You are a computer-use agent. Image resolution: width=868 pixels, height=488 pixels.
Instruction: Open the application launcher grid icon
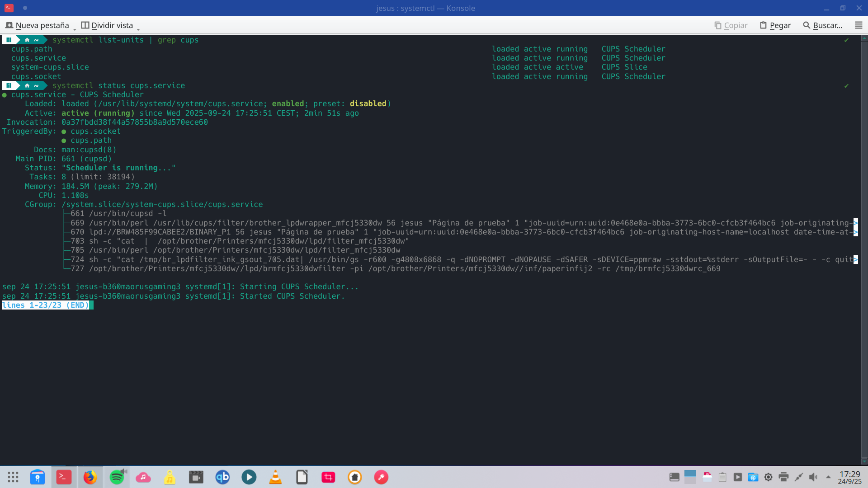point(13,477)
